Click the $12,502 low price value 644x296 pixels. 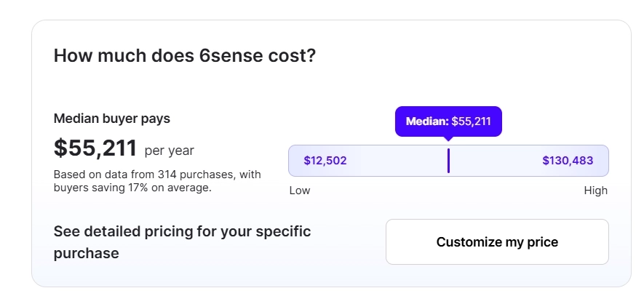[x=325, y=161]
